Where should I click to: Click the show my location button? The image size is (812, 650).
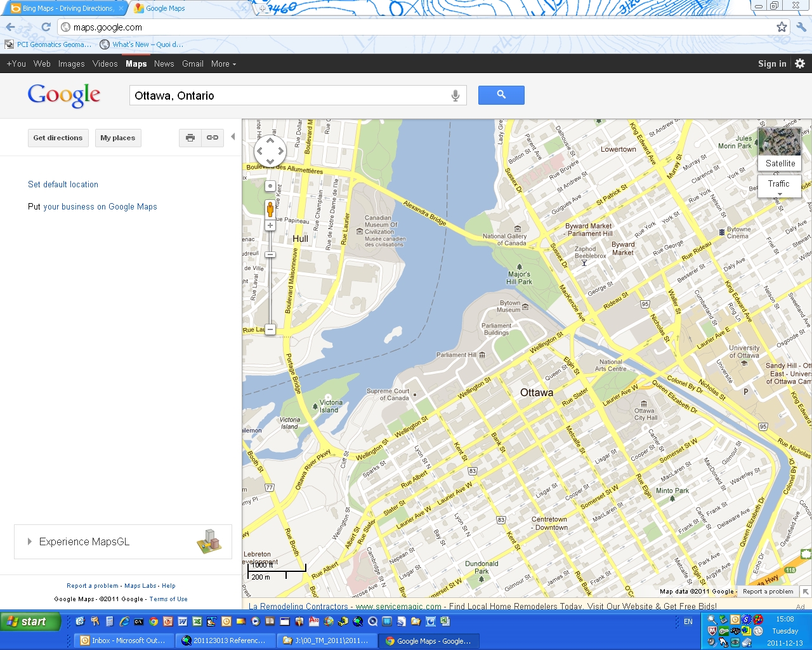tap(270, 186)
